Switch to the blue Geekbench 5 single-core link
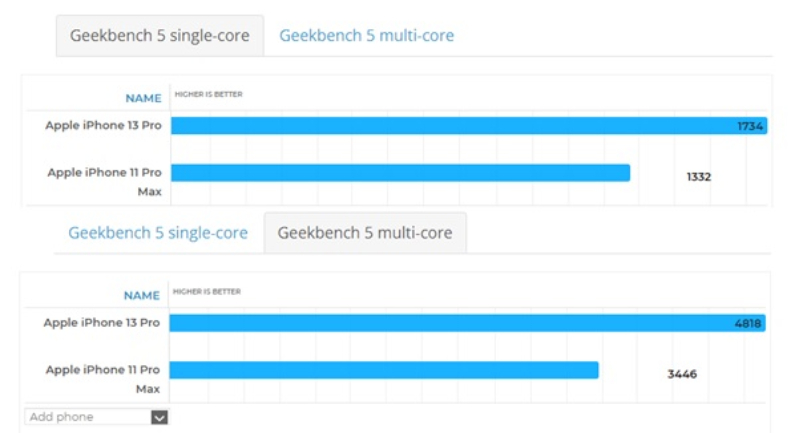The width and height of the screenshot is (799, 433). coord(158,233)
